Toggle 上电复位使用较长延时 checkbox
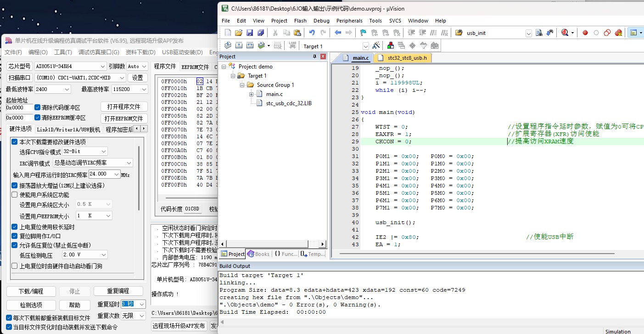The height and width of the screenshot is (334, 644). (x=15, y=227)
